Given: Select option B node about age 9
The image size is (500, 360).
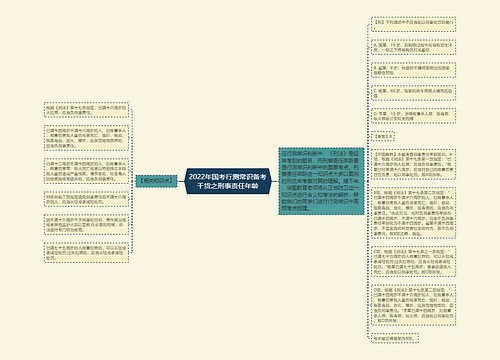Looking at the screenshot, I should point(413,70).
